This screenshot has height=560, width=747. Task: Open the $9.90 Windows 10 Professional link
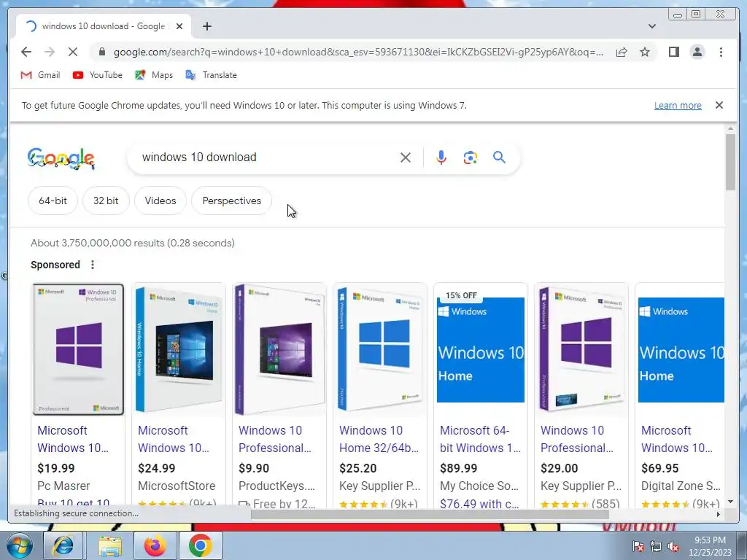[275, 439]
